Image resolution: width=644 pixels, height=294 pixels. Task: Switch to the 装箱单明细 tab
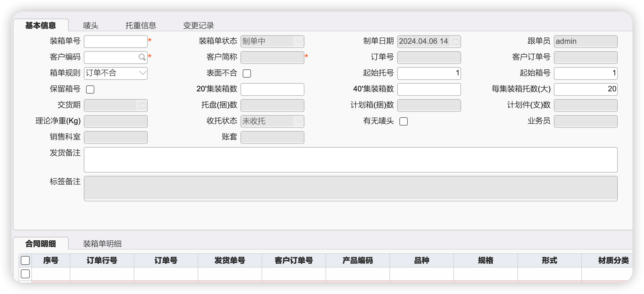click(x=102, y=244)
